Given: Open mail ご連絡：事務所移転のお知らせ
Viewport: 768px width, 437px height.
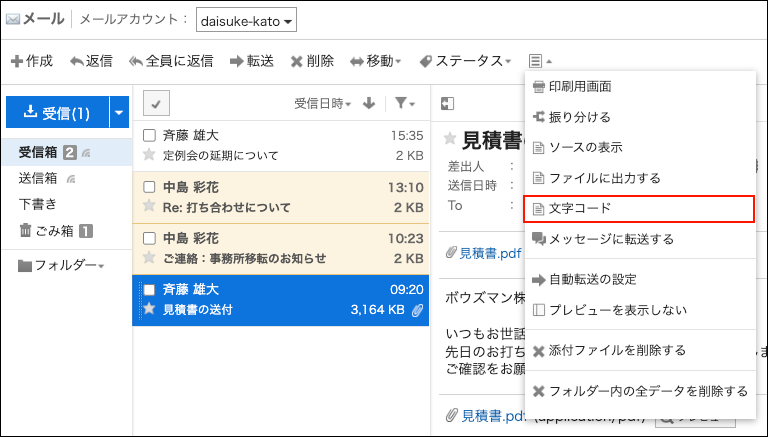Looking at the screenshot, I should [281, 248].
